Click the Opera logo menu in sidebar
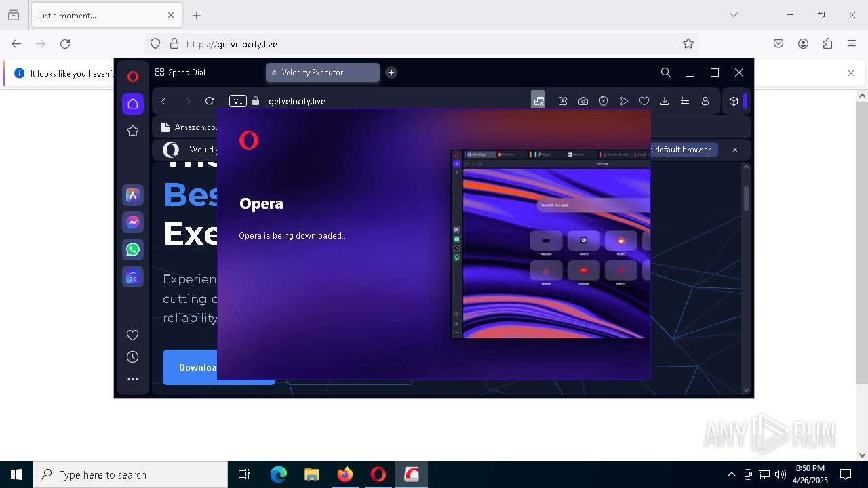The image size is (868, 488). [x=133, y=77]
